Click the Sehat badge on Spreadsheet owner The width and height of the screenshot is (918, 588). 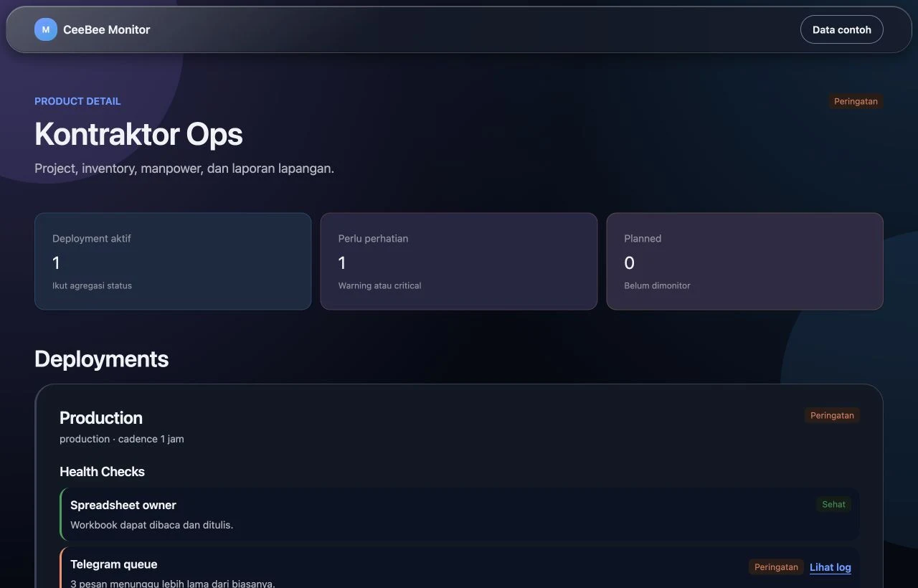coord(833,504)
